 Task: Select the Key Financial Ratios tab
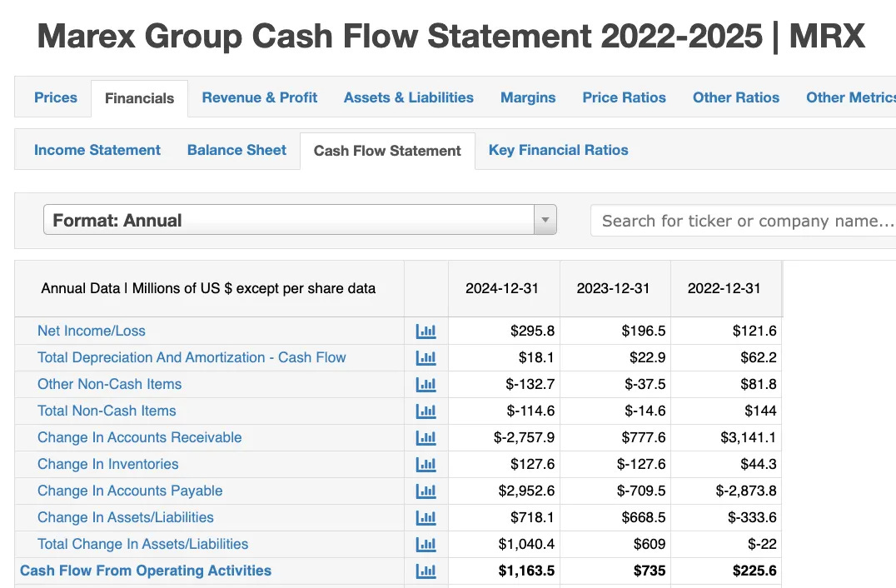click(558, 150)
